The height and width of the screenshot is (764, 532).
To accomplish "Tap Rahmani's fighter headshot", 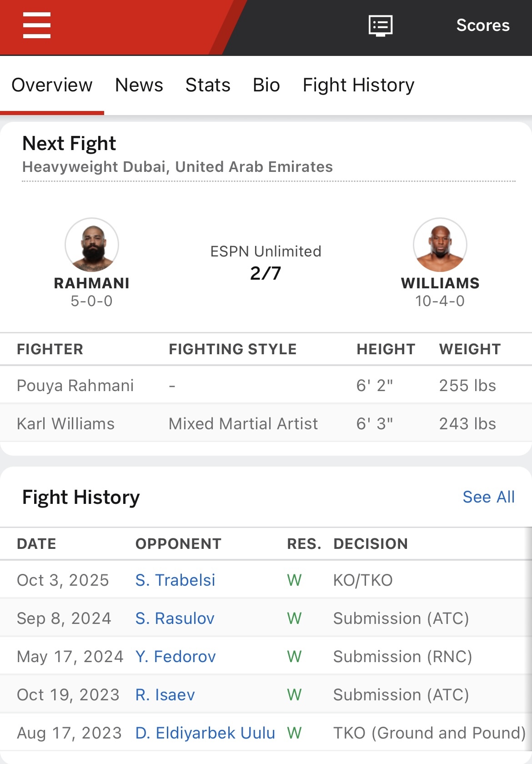I will pos(92,245).
